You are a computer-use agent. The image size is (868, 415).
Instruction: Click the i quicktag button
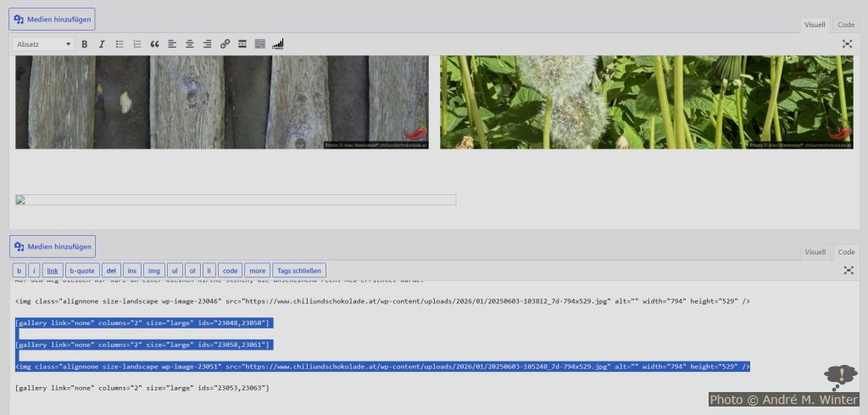point(34,271)
